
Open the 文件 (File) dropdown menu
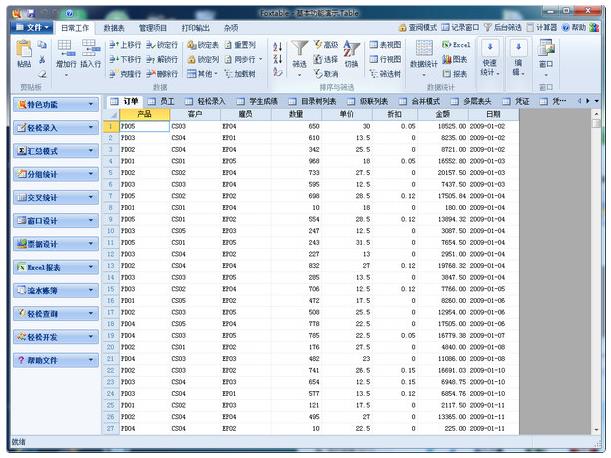(31, 28)
